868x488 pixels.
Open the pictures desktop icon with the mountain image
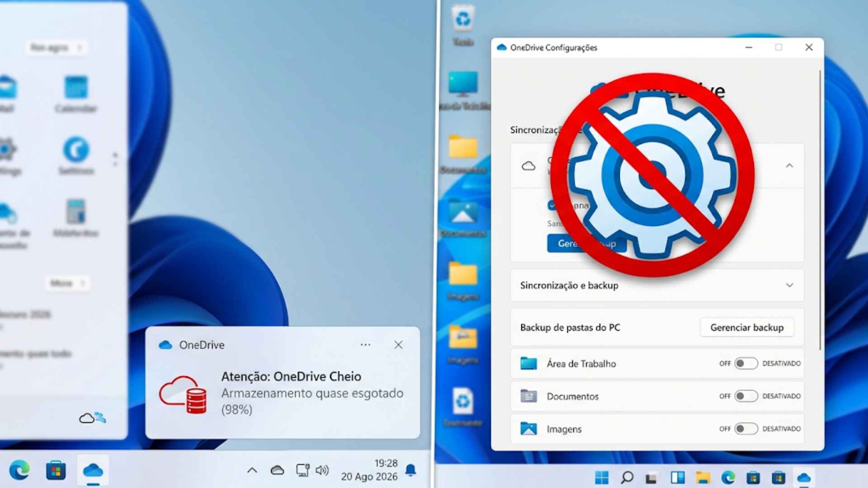(463, 218)
